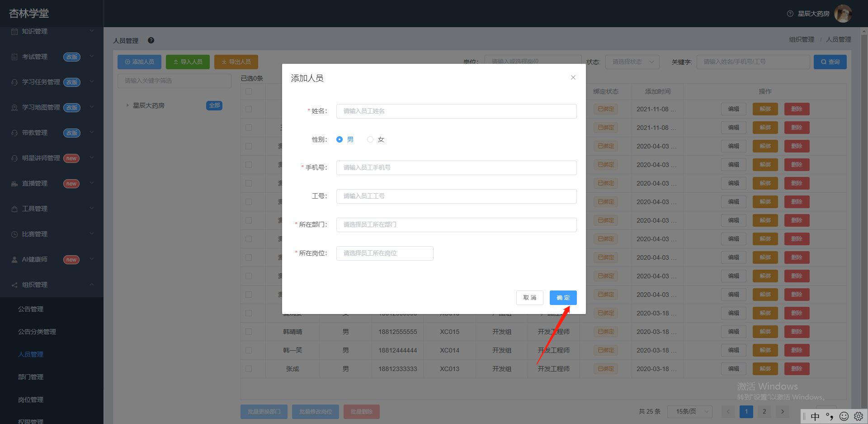This screenshot has height=424, width=868.
Task: Tick the checkbox for the 韩晴晴 row
Action: click(x=249, y=332)
